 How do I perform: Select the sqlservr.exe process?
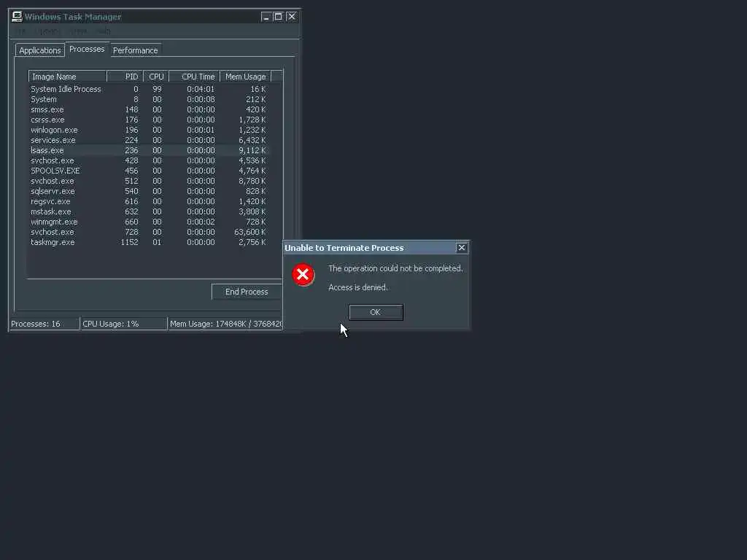click(149, 192)
